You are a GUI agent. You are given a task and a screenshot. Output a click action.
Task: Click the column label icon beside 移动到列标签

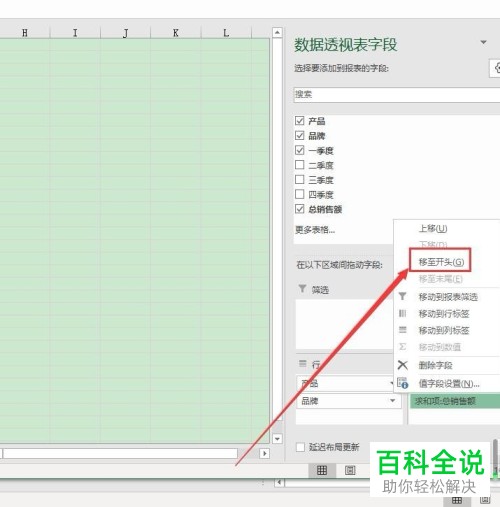click(403, 330)
